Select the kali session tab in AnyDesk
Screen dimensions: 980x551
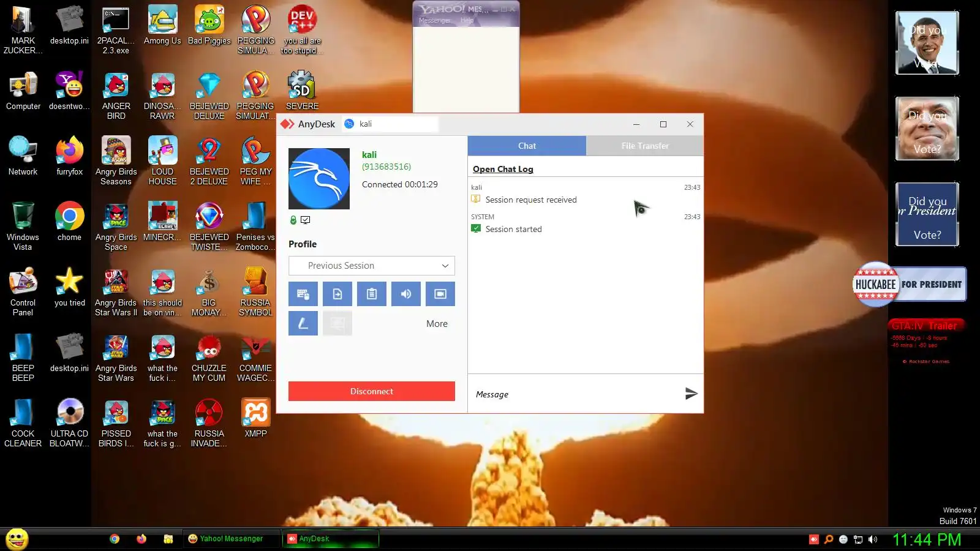click(390, 124)
